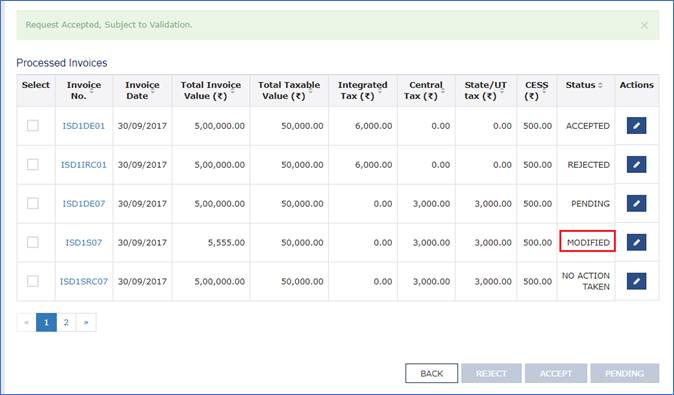Sort by Invoice No. column header
The image size is (674, 395).
pyautogui.click(x=84, y=90)
